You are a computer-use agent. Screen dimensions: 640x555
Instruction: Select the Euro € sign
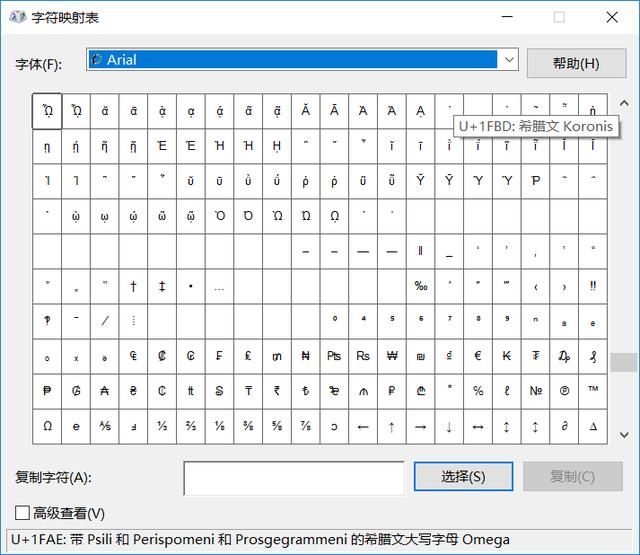[x=478, y=356]
